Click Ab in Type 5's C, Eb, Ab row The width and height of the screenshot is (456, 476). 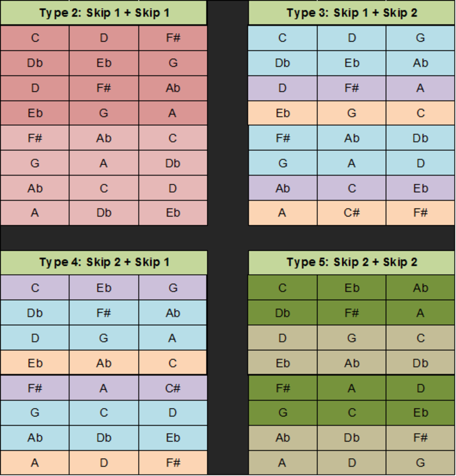(420, 288)
